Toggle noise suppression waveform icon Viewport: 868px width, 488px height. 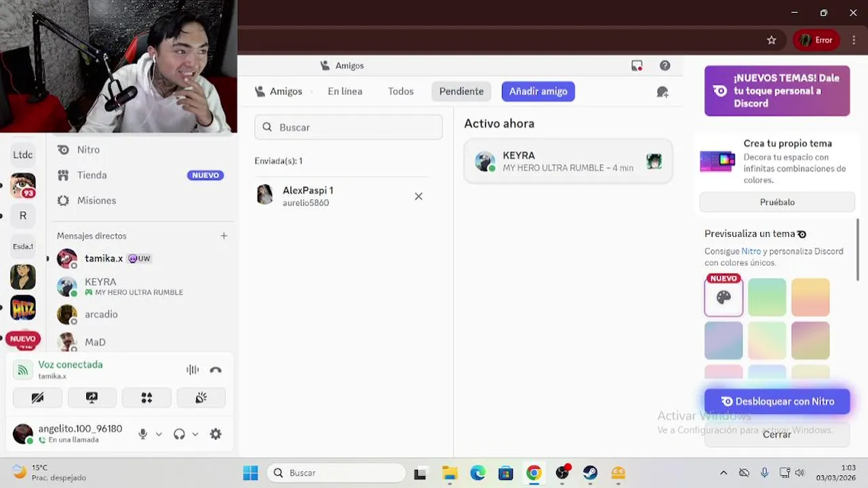click(193, 369)
